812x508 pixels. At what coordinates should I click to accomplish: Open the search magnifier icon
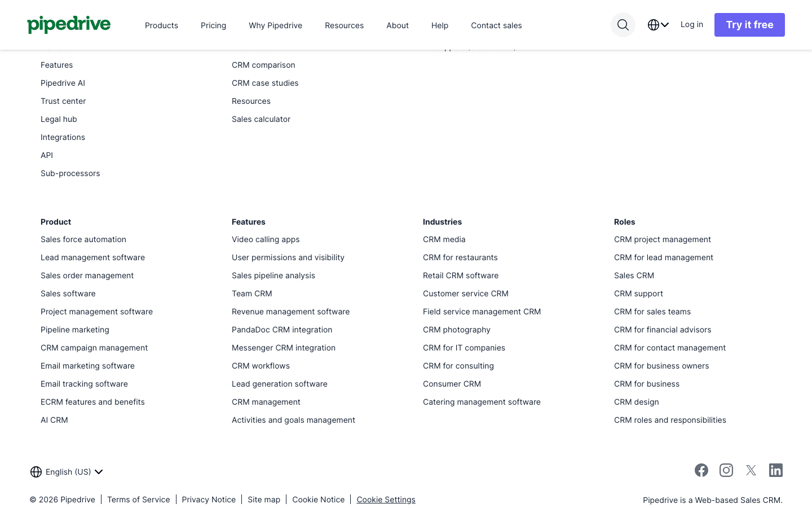pos(623,25)
